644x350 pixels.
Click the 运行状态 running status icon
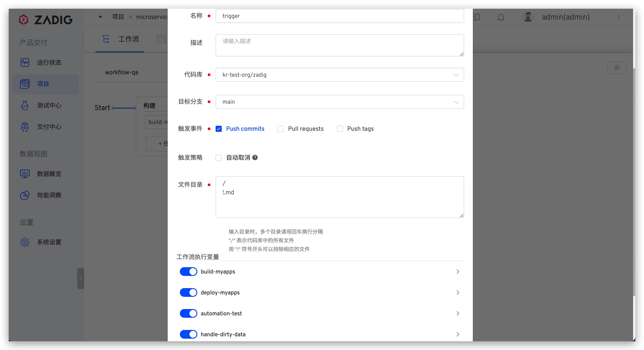click(25, 62)
